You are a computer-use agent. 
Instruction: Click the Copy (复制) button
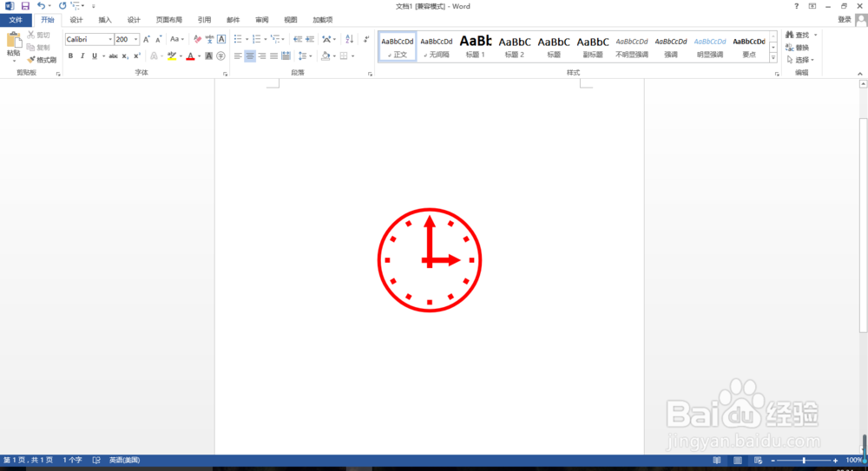coord(38,47)
